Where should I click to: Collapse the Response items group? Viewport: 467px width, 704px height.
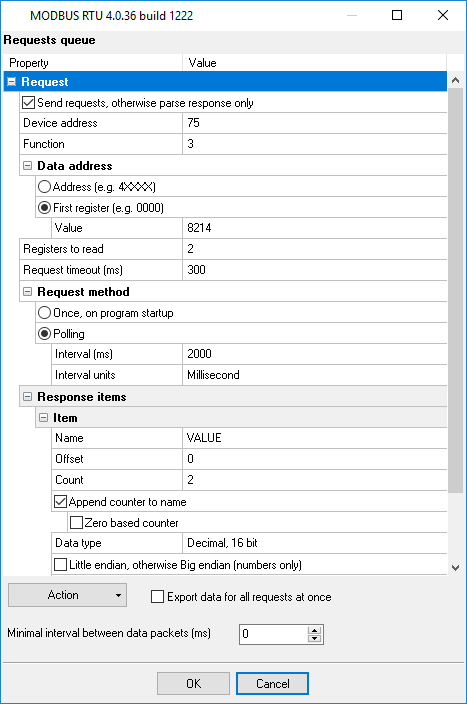click(x=27, y=397)
